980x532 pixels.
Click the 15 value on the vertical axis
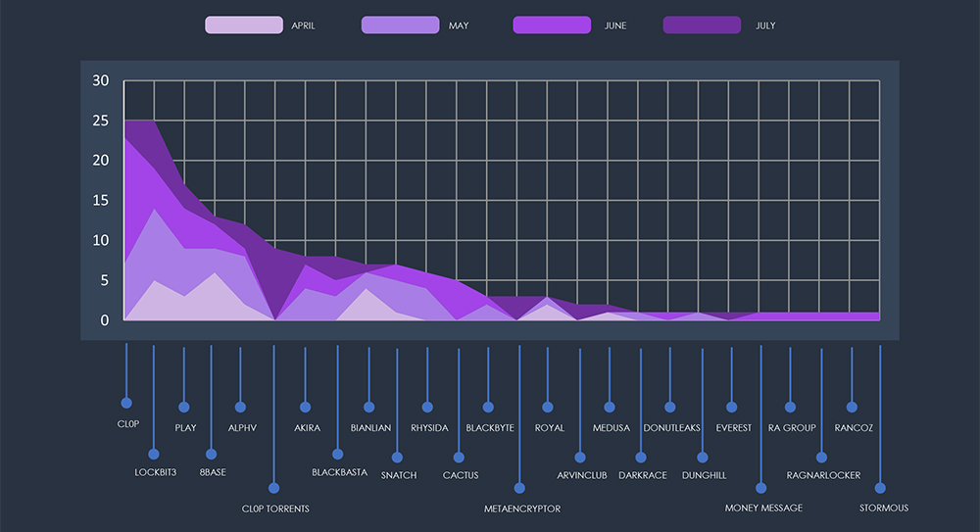coord(101,201)
